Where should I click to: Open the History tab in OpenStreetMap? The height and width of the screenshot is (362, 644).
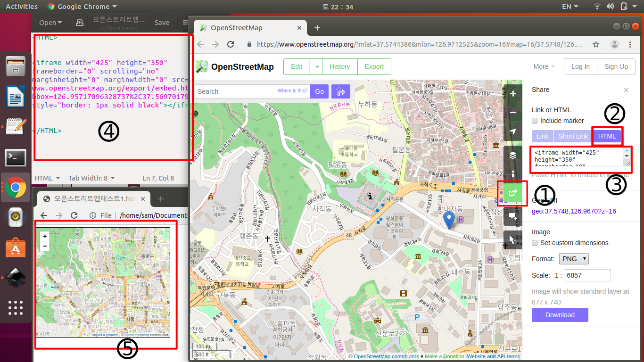coord(339,66)
